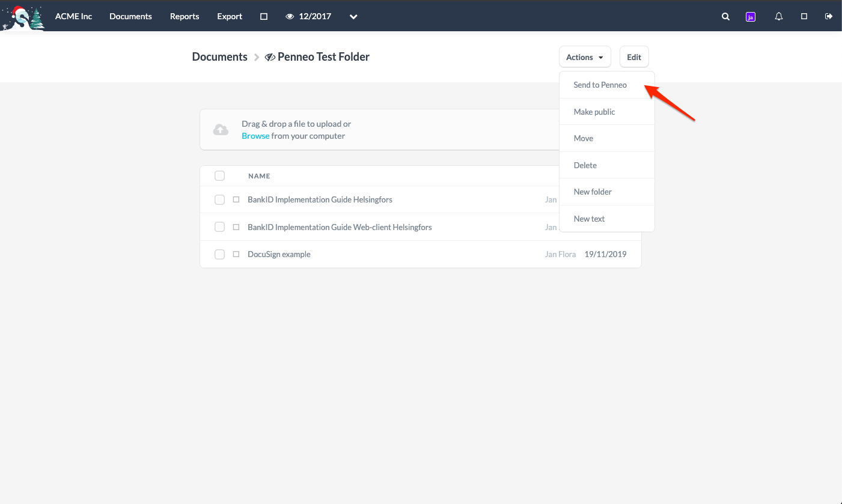Open BankID Implementation Guide Web-client Helsingfors document
842x504 pixels.
[x=340, y=227]
